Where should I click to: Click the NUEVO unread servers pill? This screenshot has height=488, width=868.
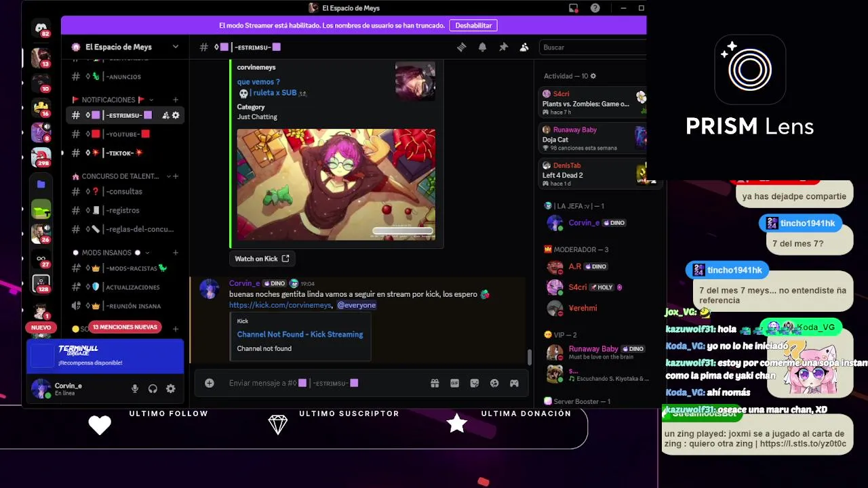tap(41, 327)
